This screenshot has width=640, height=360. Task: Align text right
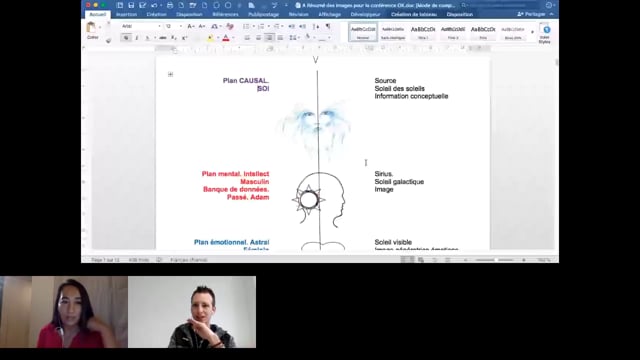point(269,38)
